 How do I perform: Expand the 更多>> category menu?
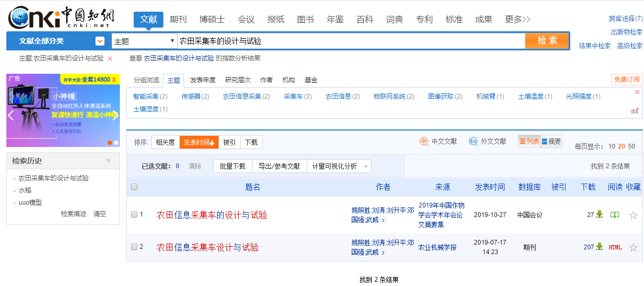click(517, 19)
